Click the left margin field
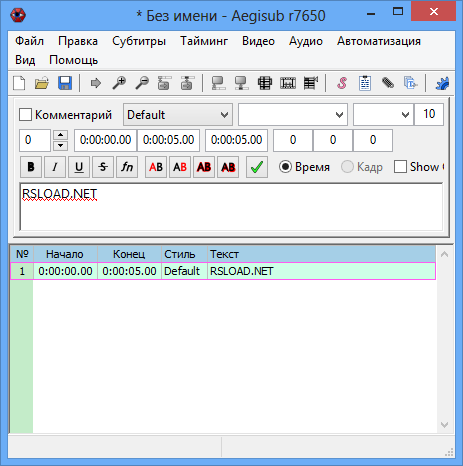 [x=293, y=140]
